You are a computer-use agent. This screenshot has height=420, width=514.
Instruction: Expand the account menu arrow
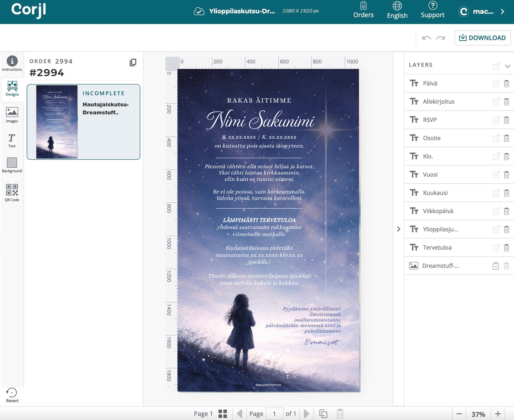coord(502,12)
